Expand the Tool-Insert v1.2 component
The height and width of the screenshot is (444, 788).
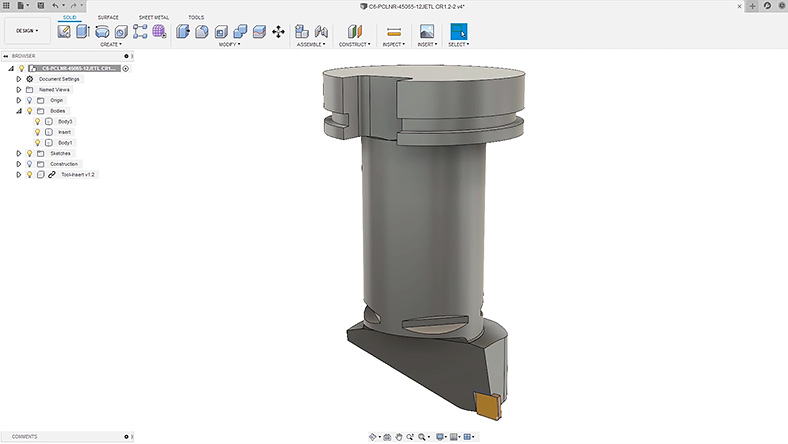(x=19, y=174)
